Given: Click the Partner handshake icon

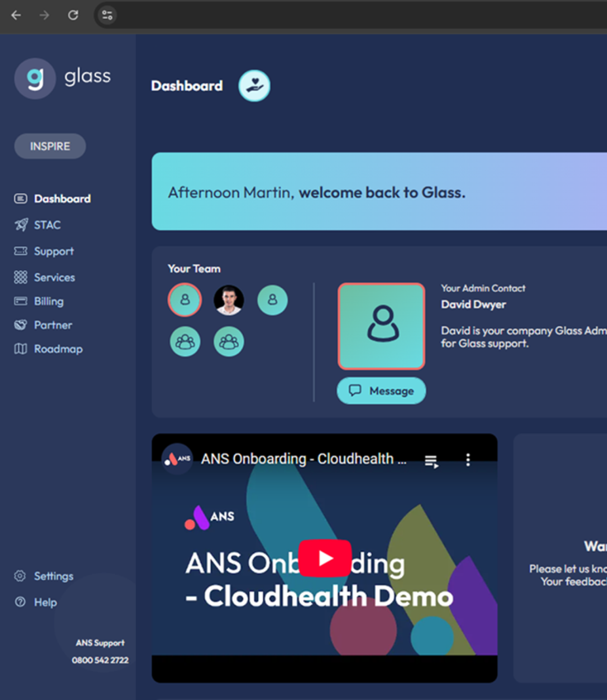Looking at the screenshot, I should pos(20,325).
